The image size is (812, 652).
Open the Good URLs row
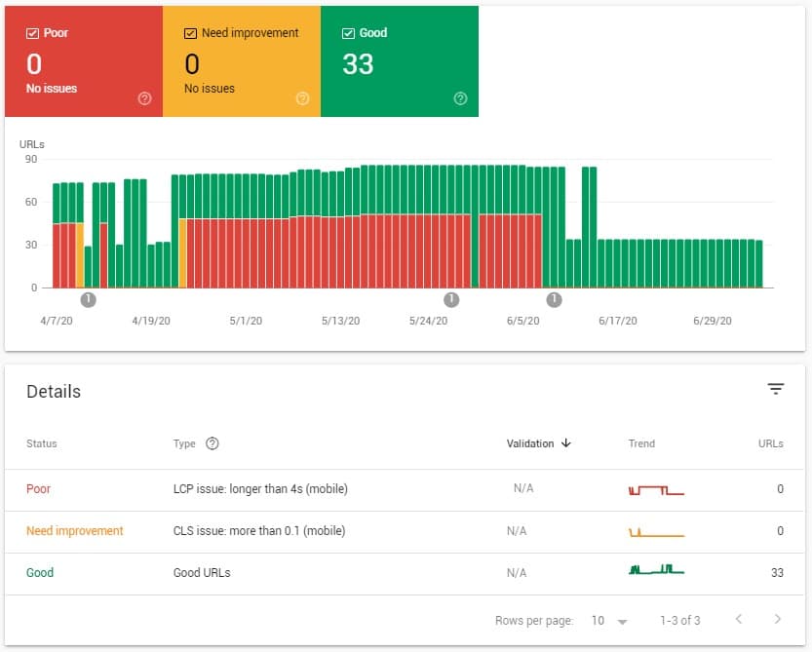point(405,574)
